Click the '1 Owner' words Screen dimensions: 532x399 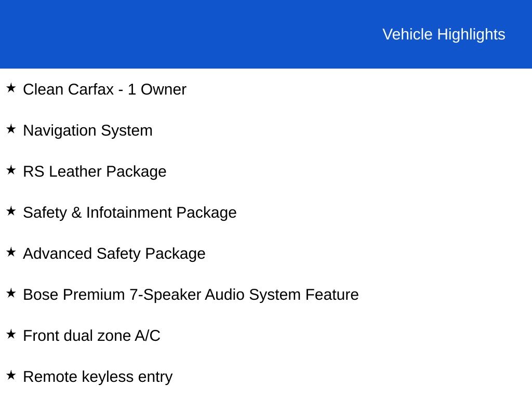(x=157, y=89)
